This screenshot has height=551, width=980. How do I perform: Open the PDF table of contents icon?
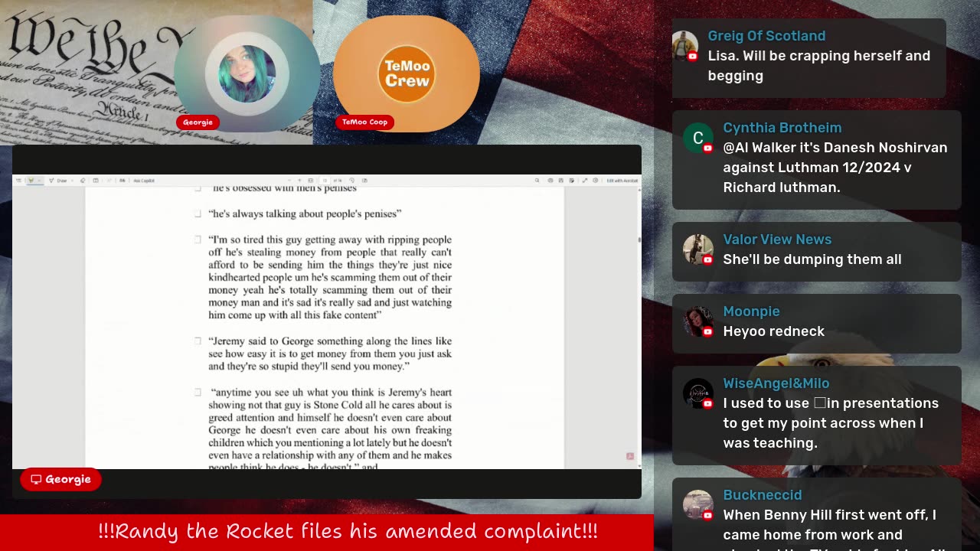click(18, 181)
